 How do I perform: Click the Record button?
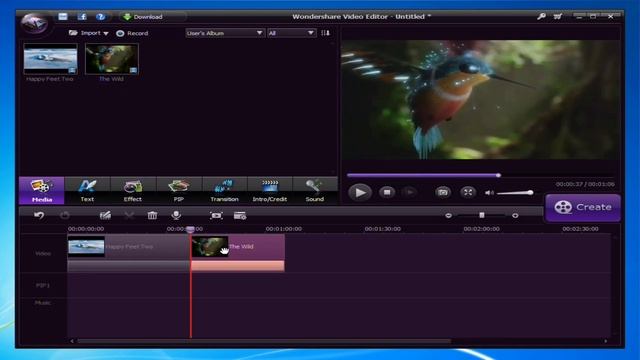tap(132, 33)
